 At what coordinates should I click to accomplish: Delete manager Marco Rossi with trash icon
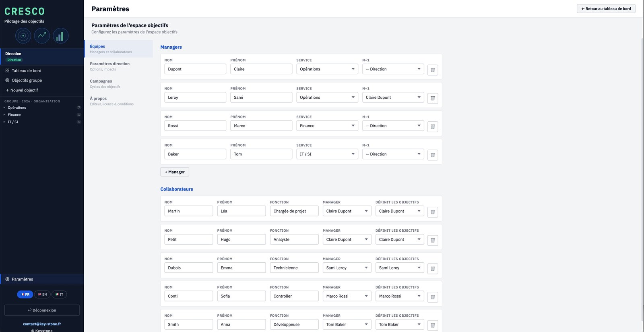pos(433,127)
